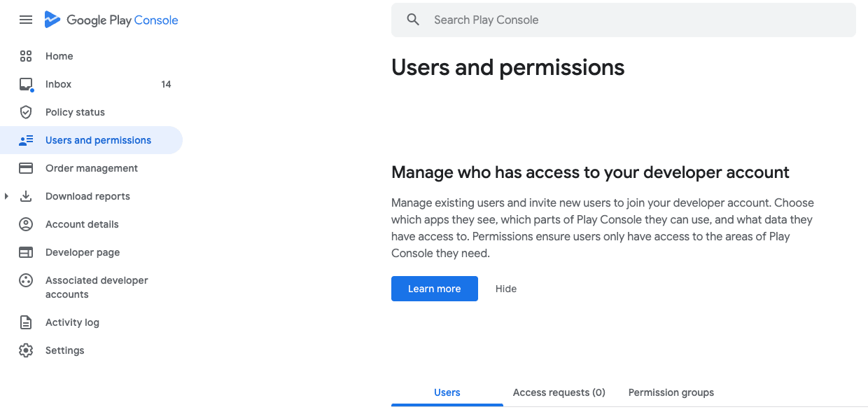
Task: Select Users and permissions in the sidebar
Action: (x=91, y=140)
